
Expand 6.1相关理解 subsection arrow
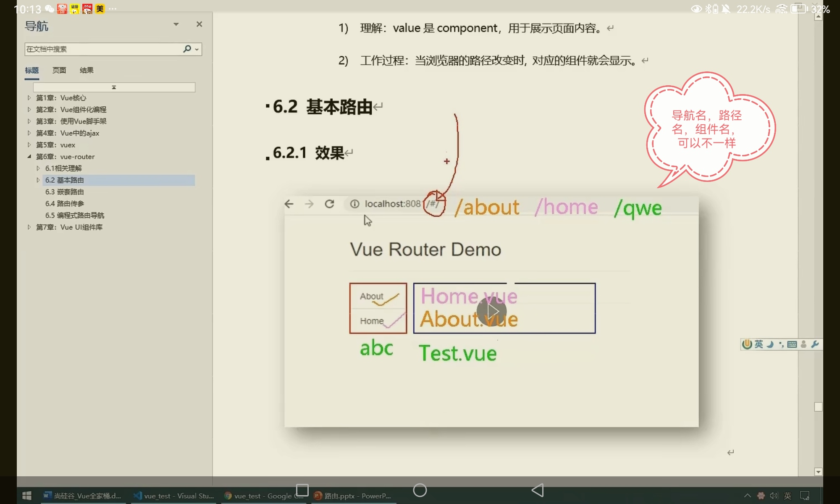(38, 168)
